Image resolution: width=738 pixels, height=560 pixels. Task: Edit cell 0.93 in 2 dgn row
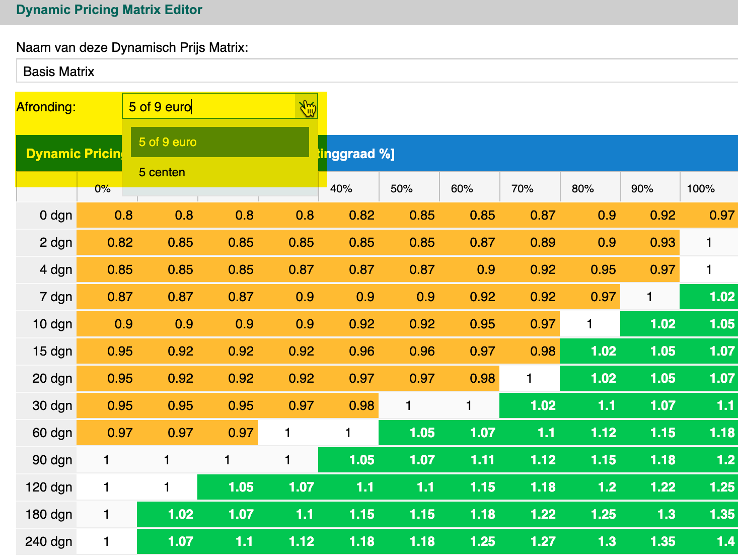click(x=650, y=242)
